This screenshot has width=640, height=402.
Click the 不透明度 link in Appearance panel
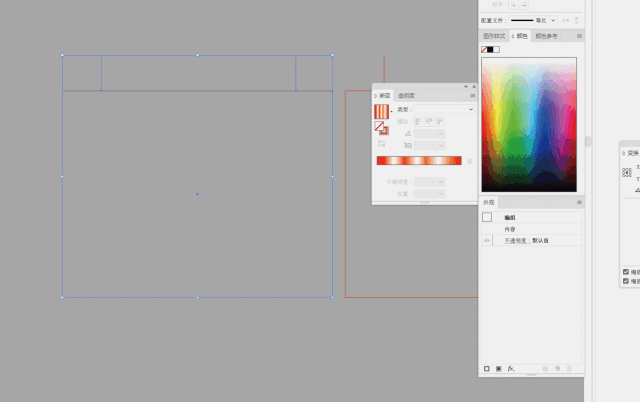coord(516,241)
